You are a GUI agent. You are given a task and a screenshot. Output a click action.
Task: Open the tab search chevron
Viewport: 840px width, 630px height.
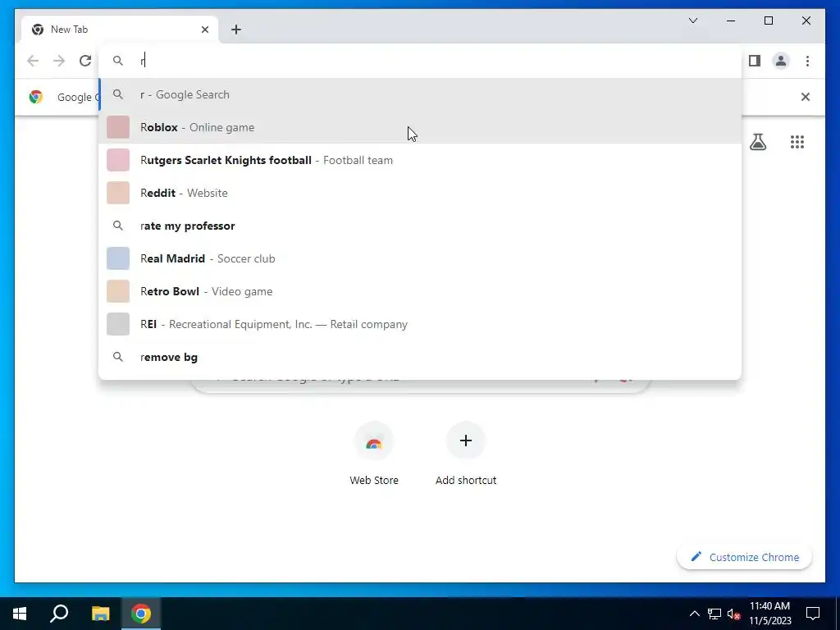(x=692, y=21)
